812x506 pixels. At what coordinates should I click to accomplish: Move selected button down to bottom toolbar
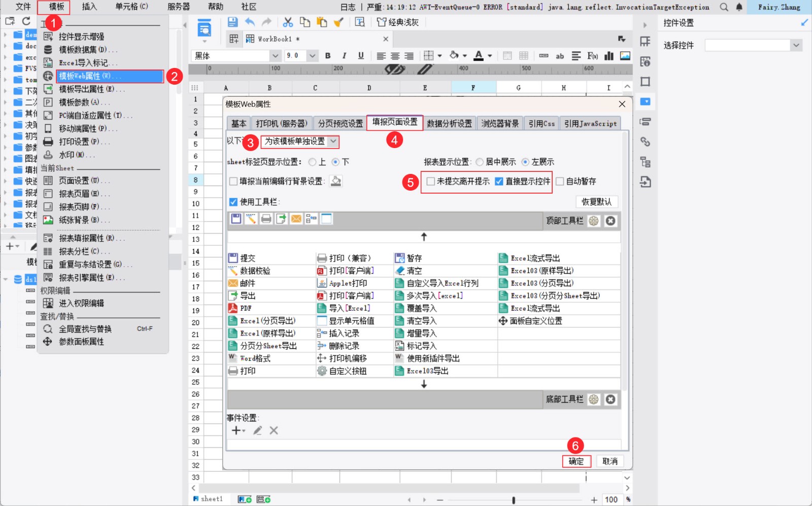pyautogui.click(x=424, y=384)
